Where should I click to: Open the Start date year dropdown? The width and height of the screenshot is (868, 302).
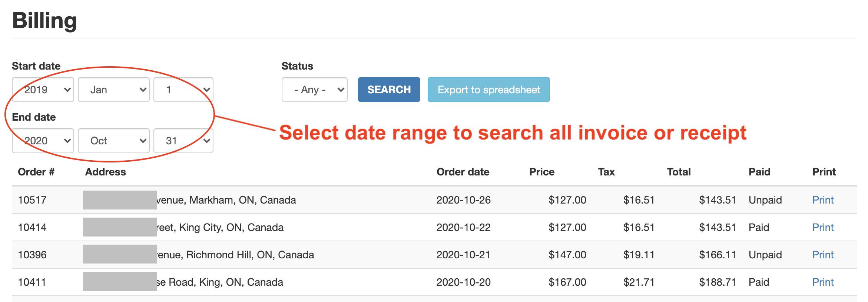point(43,90)
